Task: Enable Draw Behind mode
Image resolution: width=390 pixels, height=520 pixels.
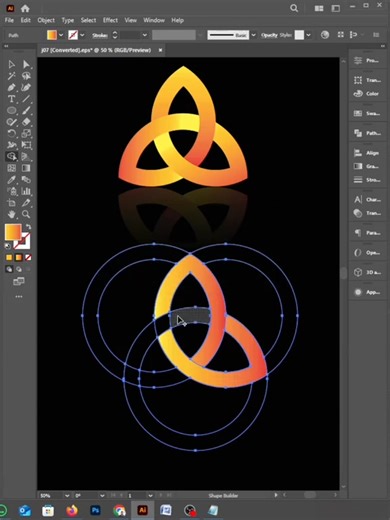Action: [x=19, y=269]
